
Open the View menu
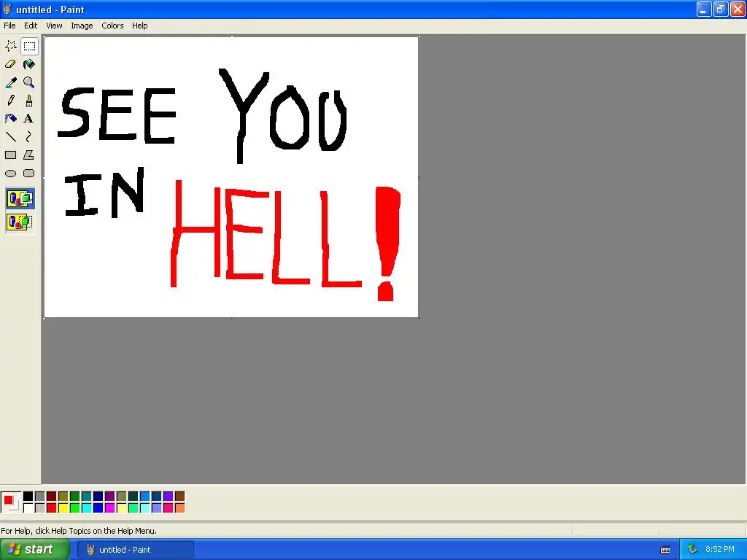pyautogui.click(x=54, y=26)
